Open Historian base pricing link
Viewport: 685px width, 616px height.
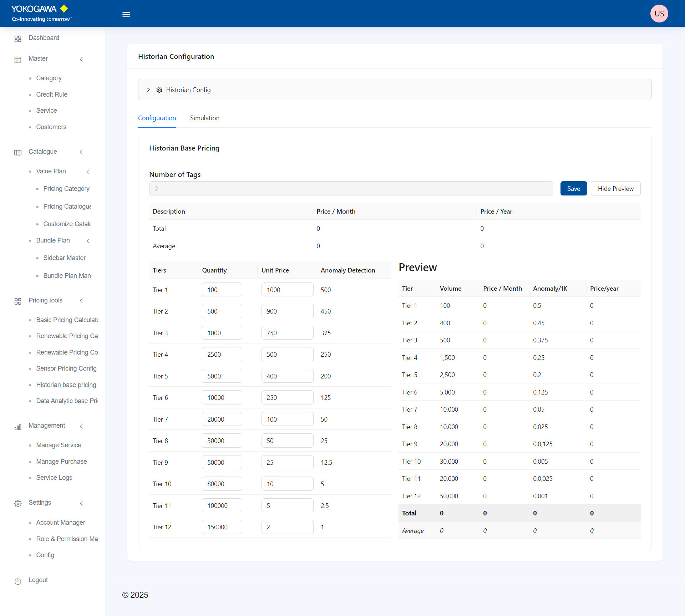(x=66, y=385)
